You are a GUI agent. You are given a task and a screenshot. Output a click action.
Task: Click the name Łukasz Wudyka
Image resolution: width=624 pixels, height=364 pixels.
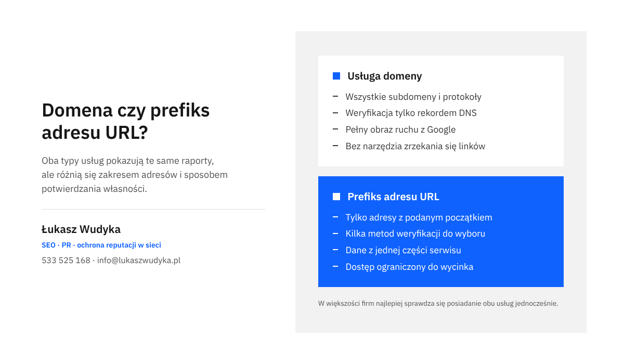pos(81,229)
